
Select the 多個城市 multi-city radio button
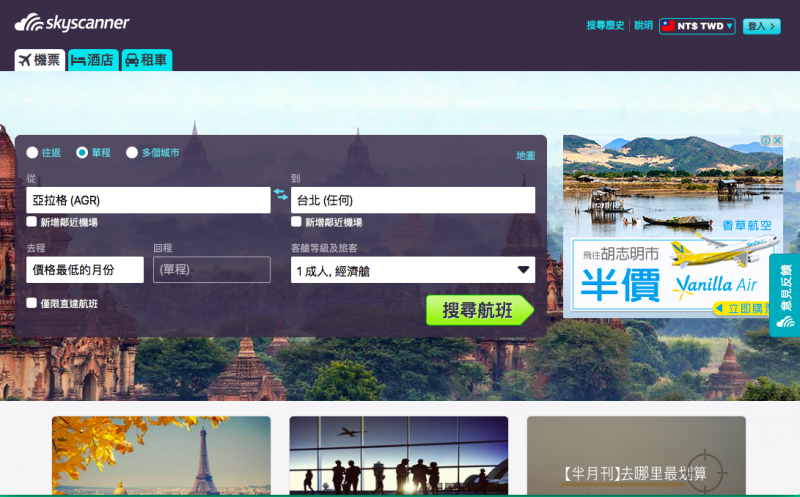(x=132, y=153)
